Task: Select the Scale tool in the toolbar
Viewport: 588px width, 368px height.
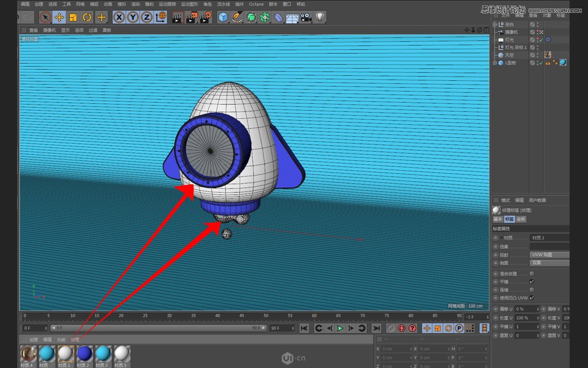Action: coord(72,17)
